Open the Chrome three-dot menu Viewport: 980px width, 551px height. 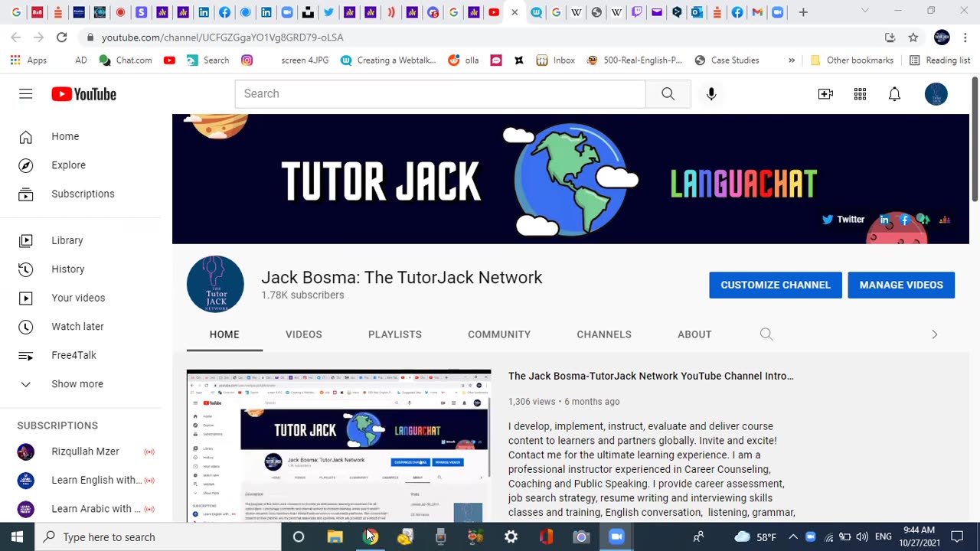coord(965,37)
